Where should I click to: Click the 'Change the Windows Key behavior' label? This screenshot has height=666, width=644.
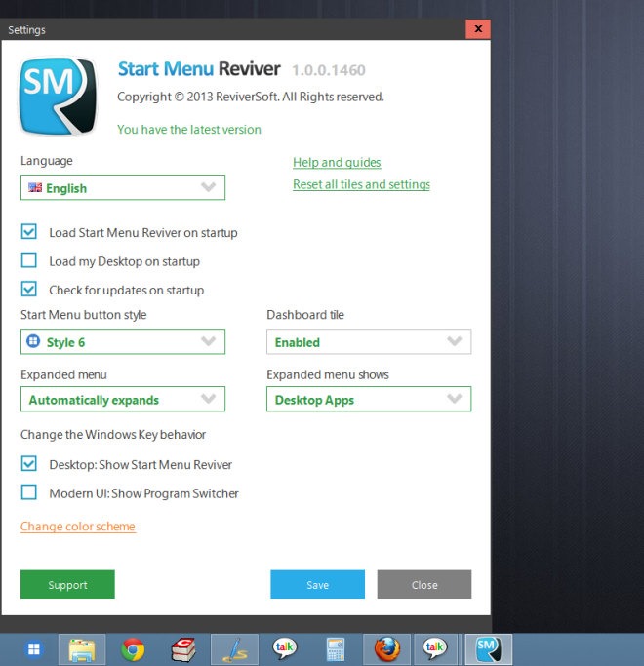pyautogui.click(x=113, y=435)
